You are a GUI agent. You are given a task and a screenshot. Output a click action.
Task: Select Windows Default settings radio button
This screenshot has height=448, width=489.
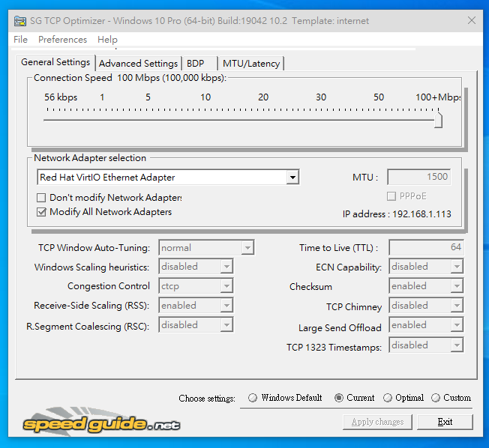click(x=253, y=398)
